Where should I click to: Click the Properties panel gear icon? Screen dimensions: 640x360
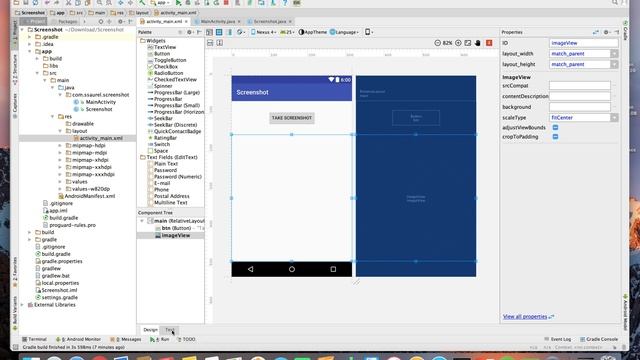point(607,32)
